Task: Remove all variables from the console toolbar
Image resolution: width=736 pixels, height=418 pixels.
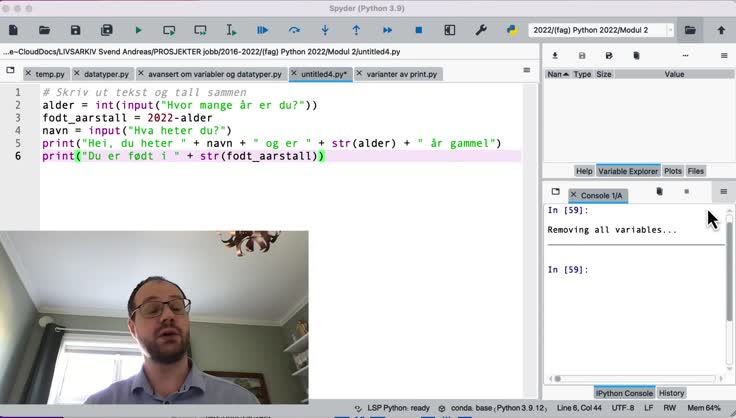Action: click(659, 191)
